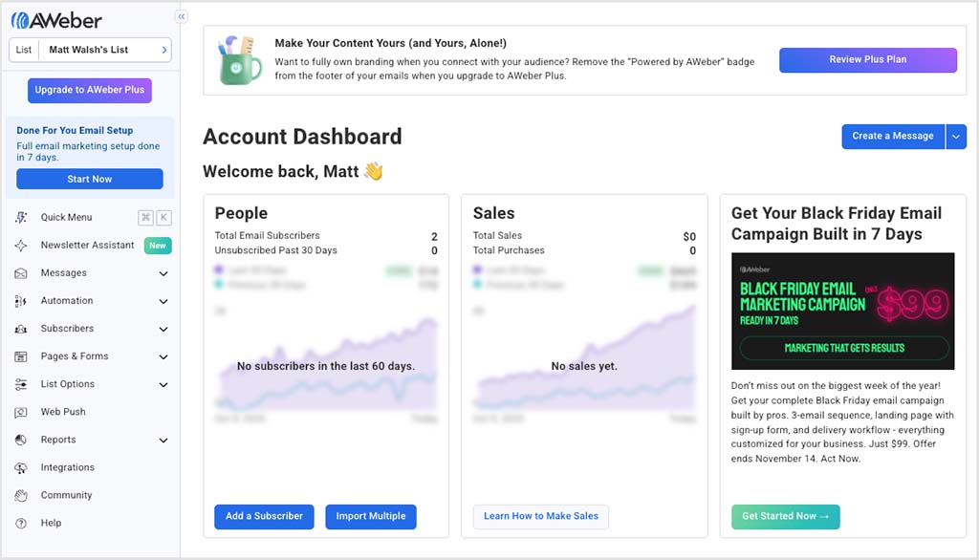Click the Help question mark icon
The width and height of the screenshot is (979, 560).
[21, 524]
